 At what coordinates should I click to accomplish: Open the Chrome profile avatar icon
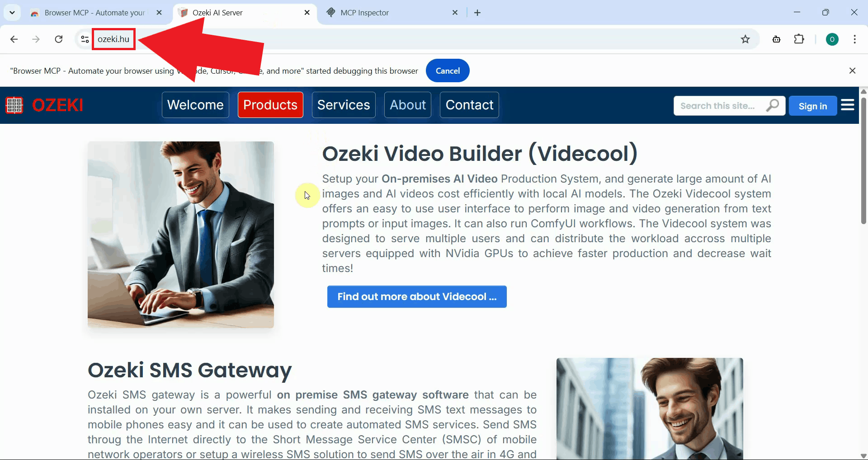(832, 39)
